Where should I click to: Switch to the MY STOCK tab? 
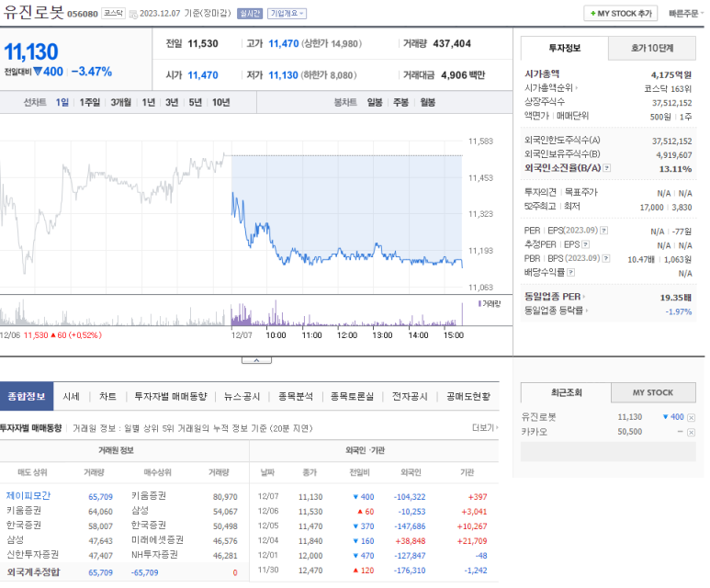tap(653, 392)
